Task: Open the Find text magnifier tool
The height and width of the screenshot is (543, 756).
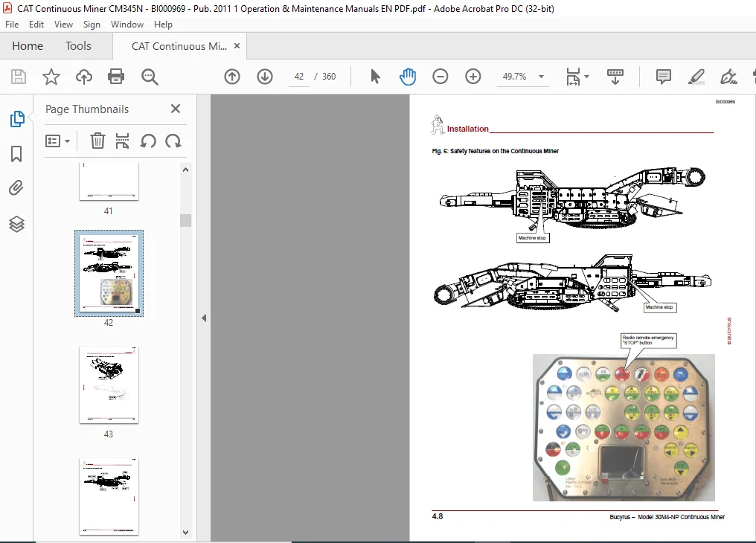Action: [150, 77]
